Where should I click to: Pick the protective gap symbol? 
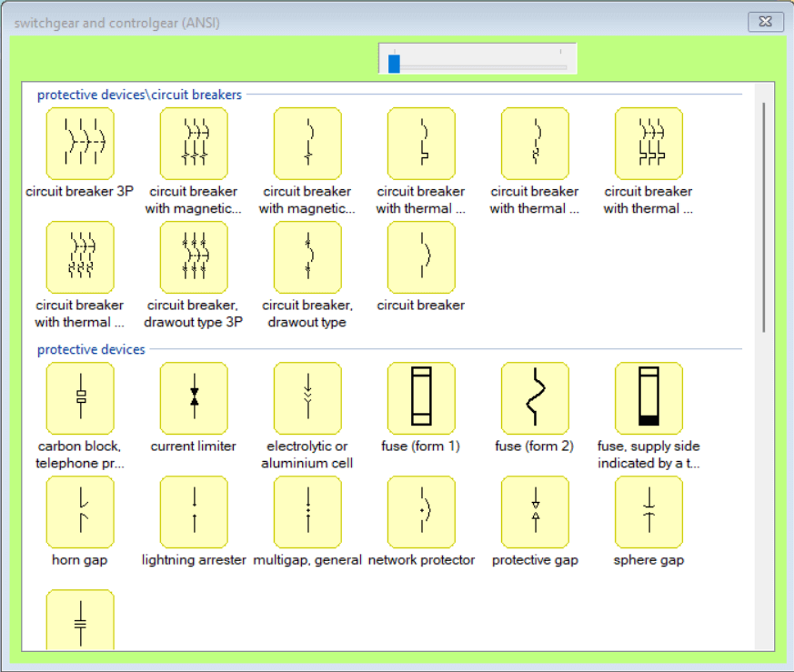[x=535, y=513]
